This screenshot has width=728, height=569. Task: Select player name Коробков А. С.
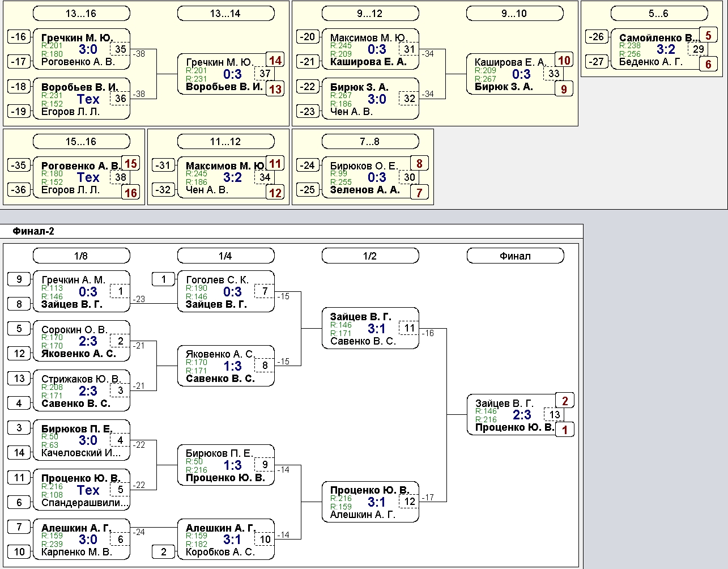(220, 552)
